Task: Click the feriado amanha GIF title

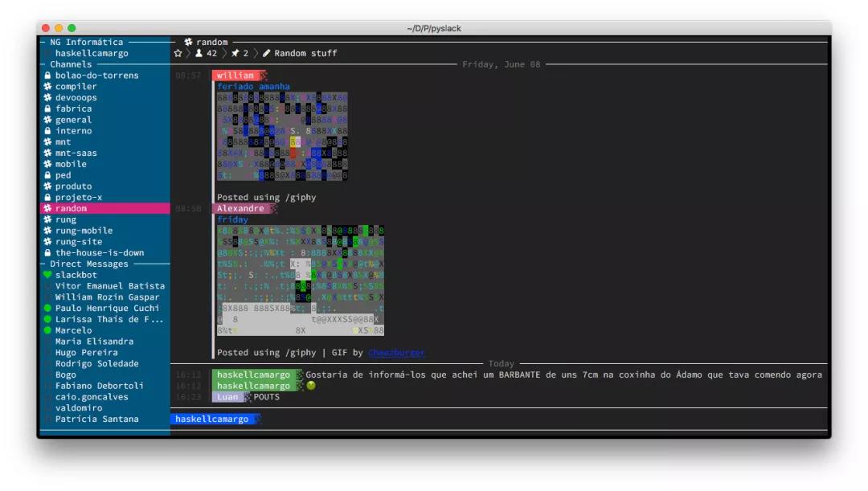Action: (253, 86)
